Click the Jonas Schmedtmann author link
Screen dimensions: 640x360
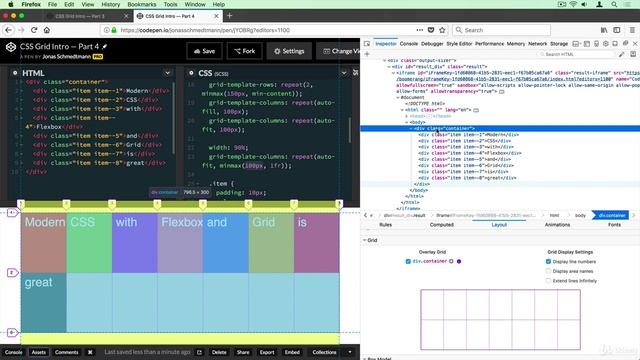pos(67,57)
